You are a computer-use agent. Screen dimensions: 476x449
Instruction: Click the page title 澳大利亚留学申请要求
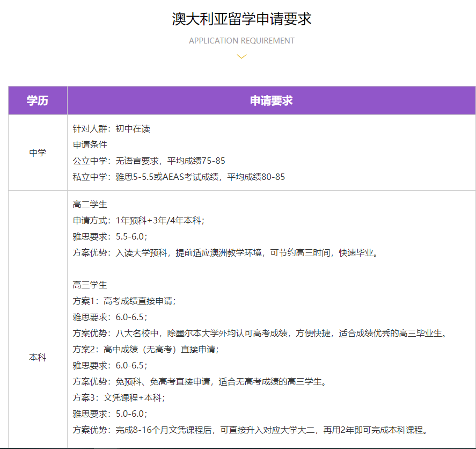pos(241,18)
